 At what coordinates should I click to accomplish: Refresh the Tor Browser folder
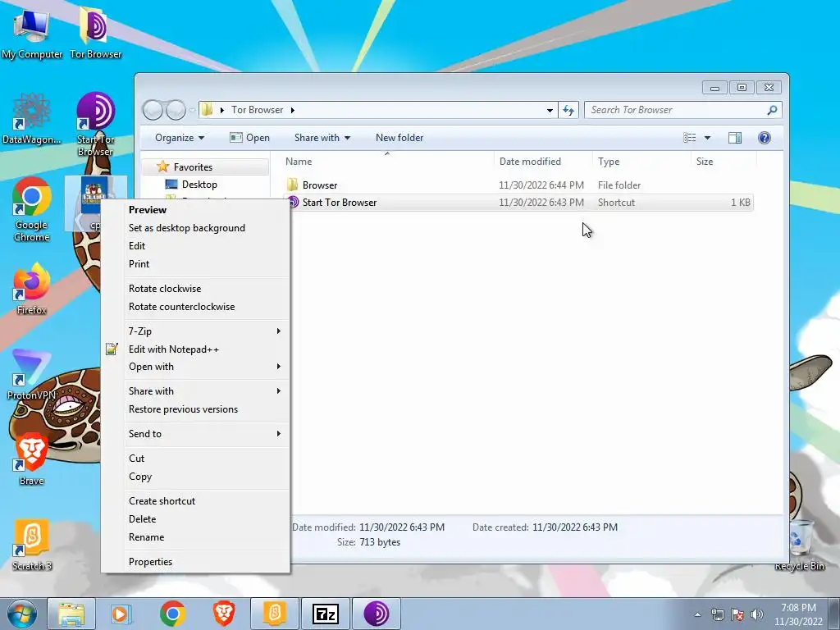tap(568, 110)
